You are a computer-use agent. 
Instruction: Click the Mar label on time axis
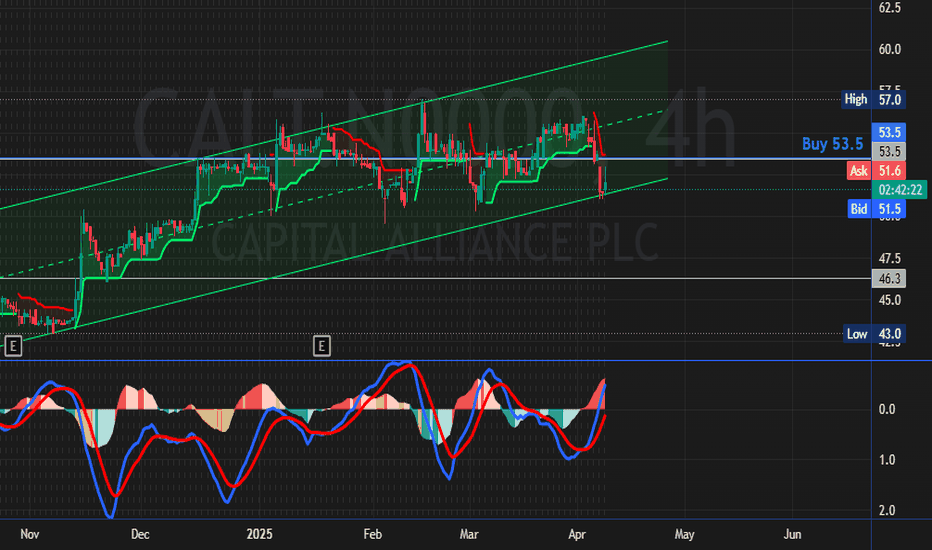point(469,535)
